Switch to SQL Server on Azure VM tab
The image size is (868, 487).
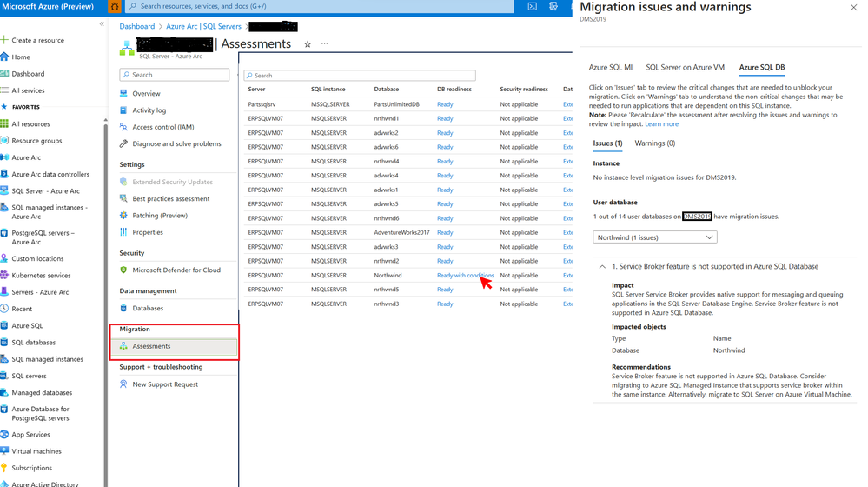[x=685, y=67]
